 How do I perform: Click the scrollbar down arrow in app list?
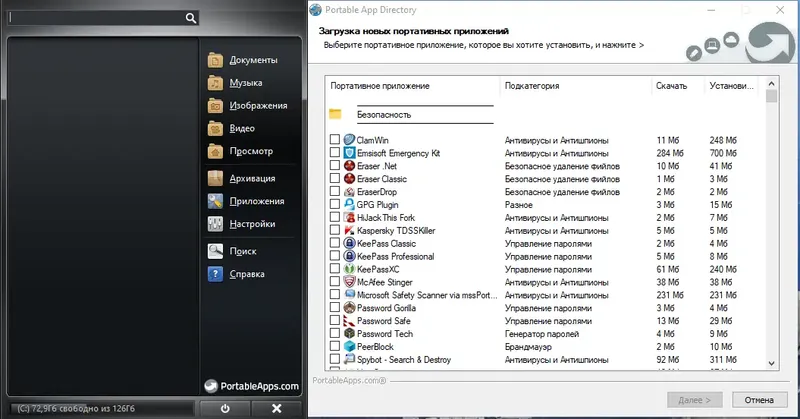coord(771,363)
